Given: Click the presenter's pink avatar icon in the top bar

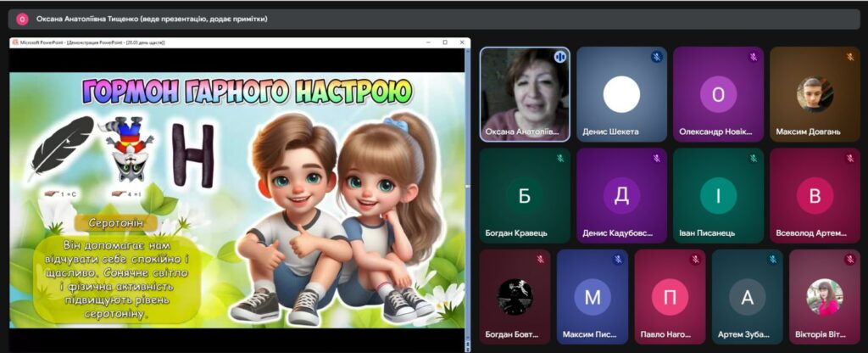Looking at the screenshot, I should point(22,19).
